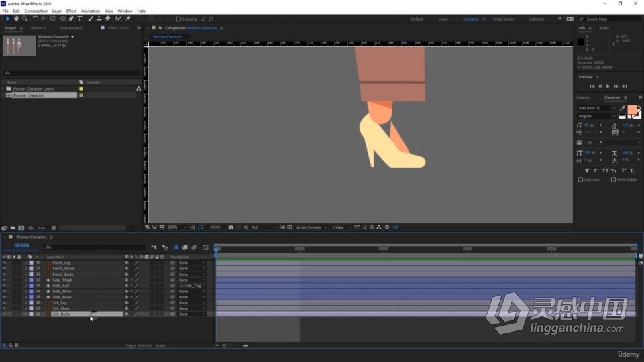Open the Layer menu
Viewport: 644px width, 362px height.
(57, 11)
